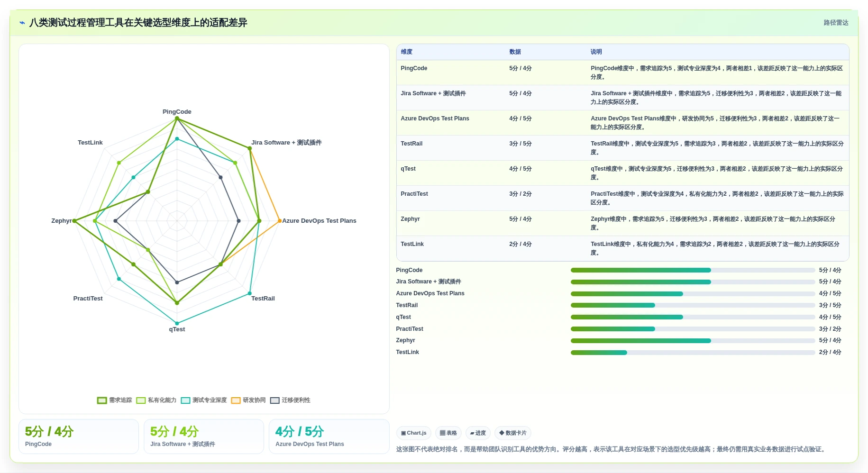Image resolution: width=868 pixels, height=473 pixels.
Task: Click the PingCode progress bar
Action: pos(693,270)
